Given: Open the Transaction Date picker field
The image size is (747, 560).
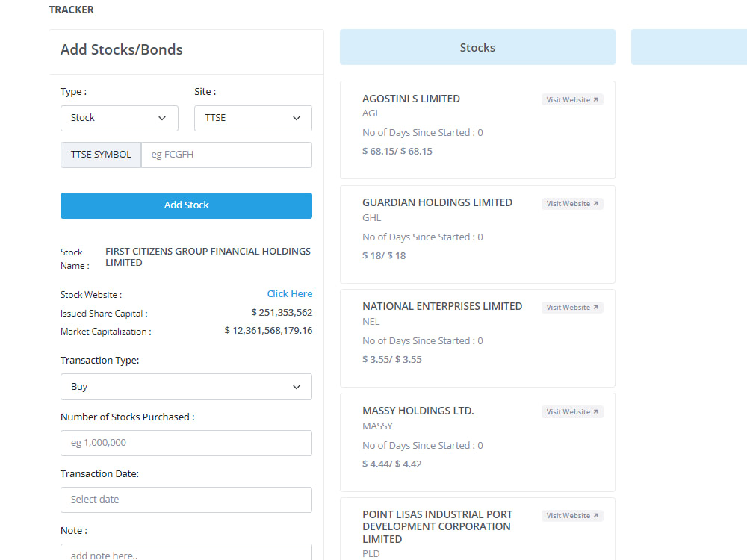Looking at the screenshot, I should click(186, 500).
